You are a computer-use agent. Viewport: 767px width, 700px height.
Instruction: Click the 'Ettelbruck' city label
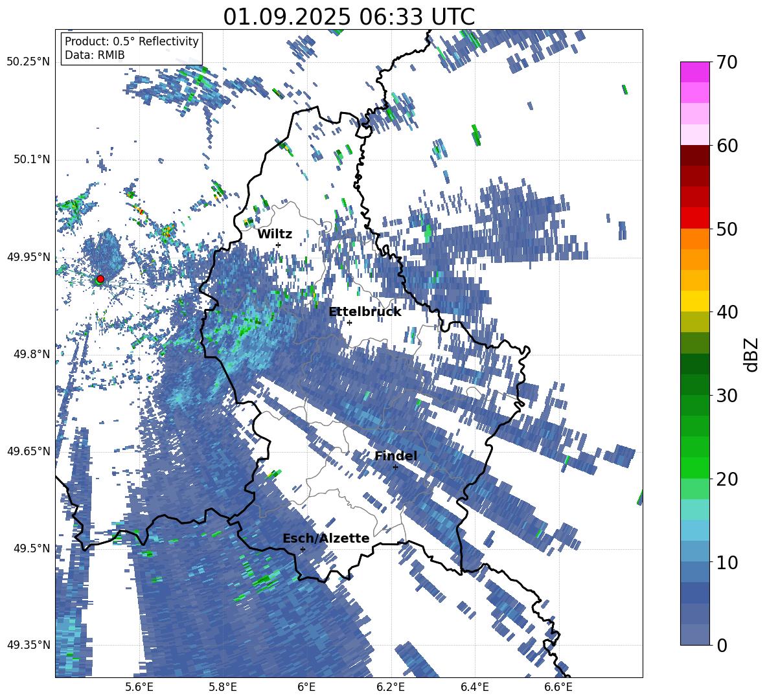coord(365,312)
